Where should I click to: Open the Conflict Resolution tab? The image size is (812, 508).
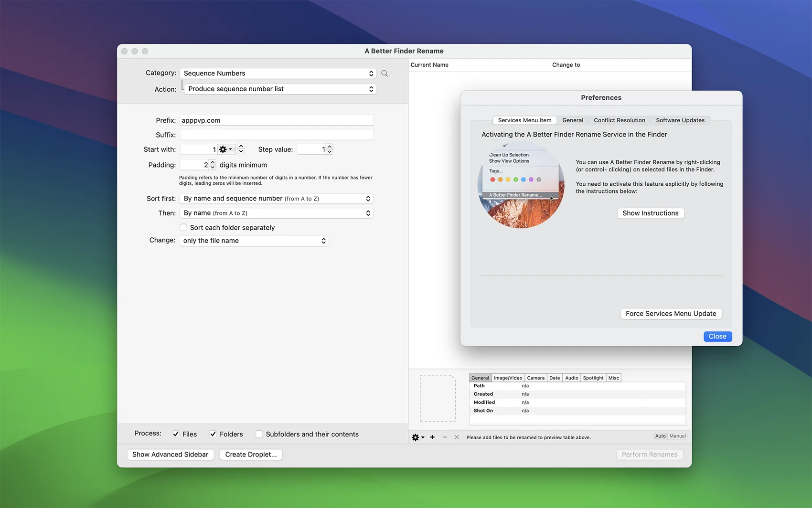coord(620,120)
